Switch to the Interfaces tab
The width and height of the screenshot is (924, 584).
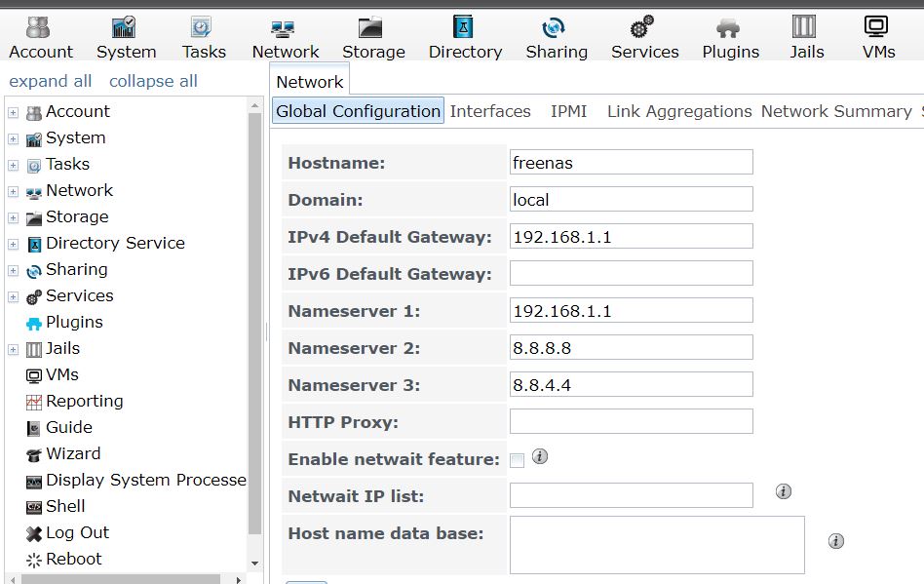pyautogui.click(x=490, y=111)
